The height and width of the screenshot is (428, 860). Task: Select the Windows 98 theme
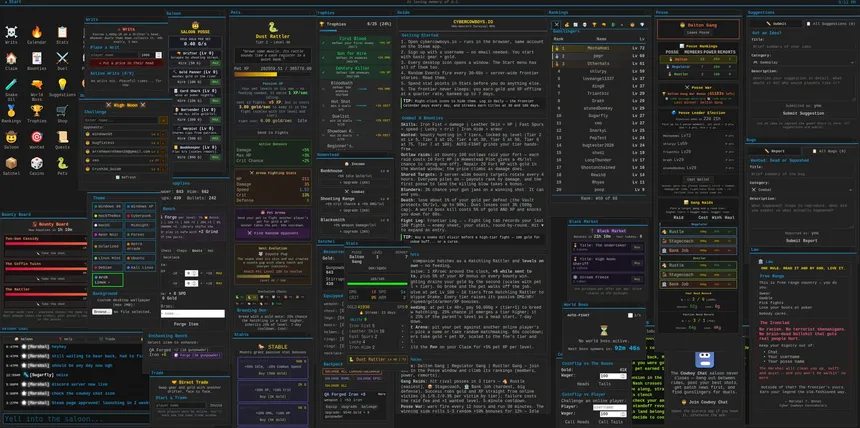point(108,206)
